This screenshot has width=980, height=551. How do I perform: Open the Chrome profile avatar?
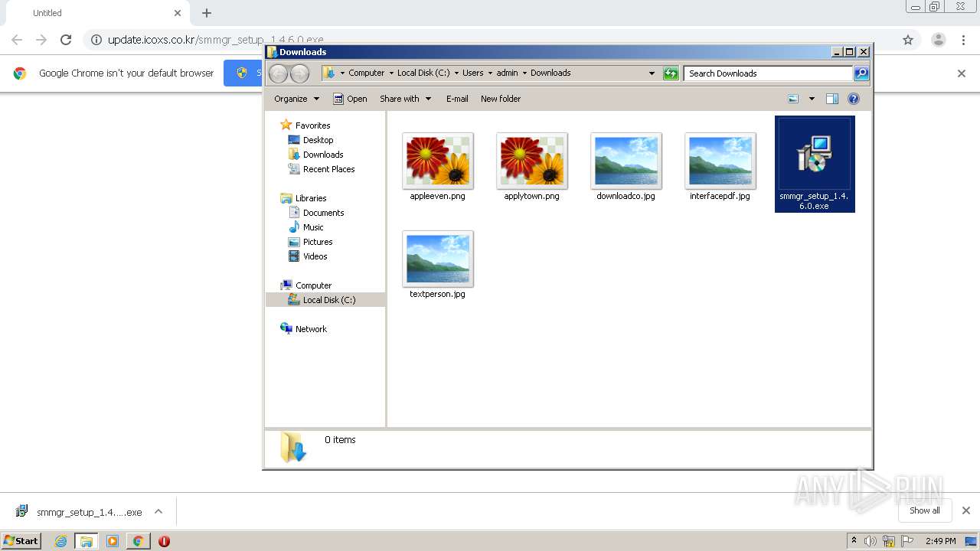(939, 40)
